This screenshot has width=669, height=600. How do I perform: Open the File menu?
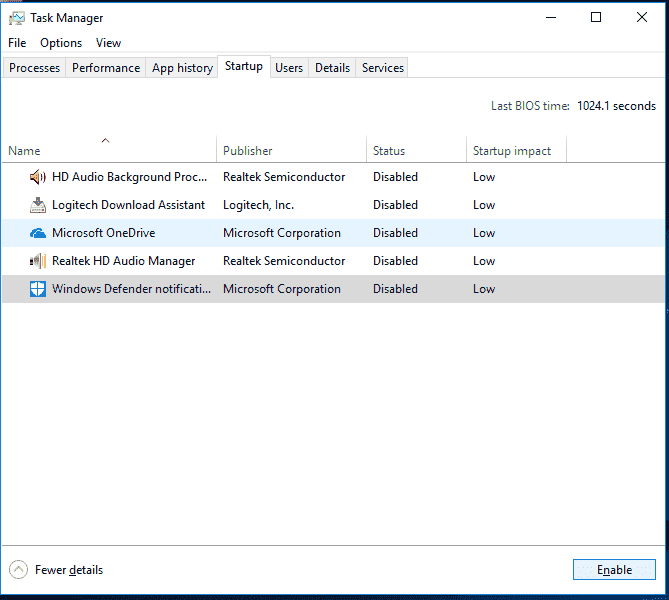click(x=17, y=43)
